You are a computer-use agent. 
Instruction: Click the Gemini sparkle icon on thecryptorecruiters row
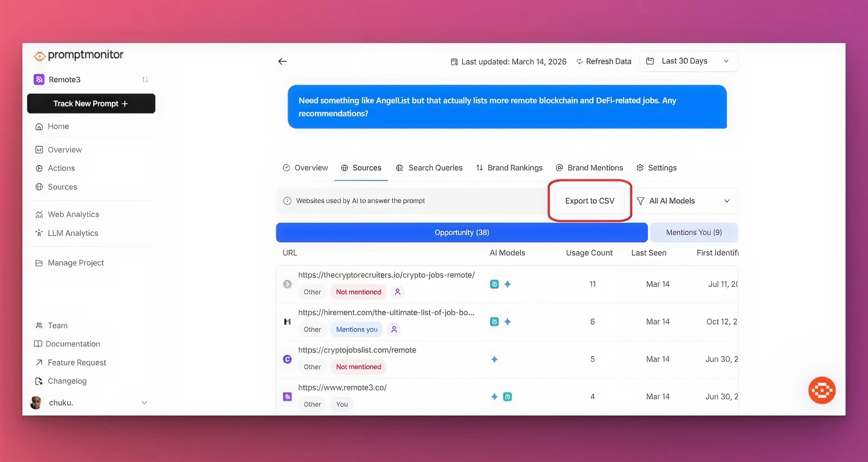click(507, 284)
